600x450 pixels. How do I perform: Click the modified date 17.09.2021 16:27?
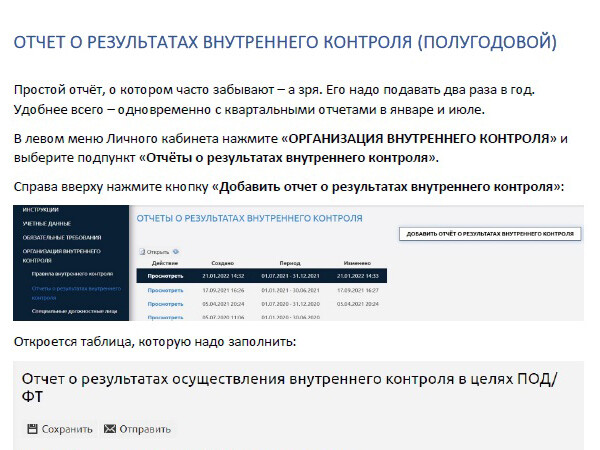pyautogui.click(x=358, y=290)
